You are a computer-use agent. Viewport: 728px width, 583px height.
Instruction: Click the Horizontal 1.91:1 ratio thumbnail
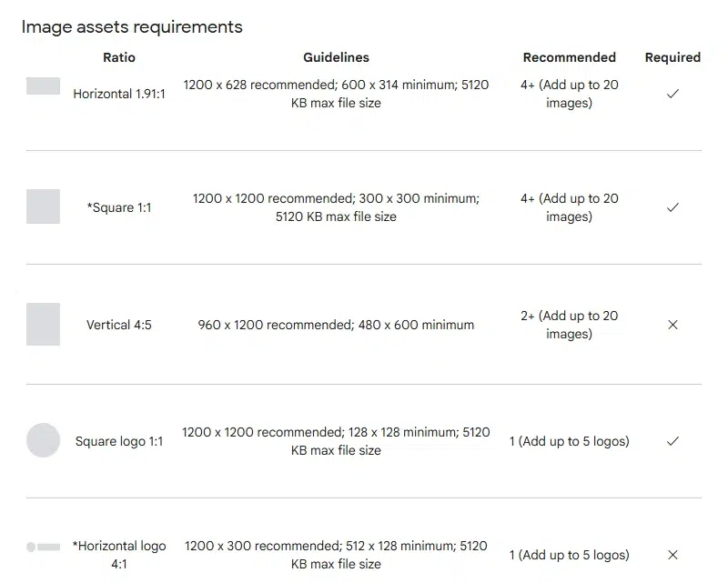point(43,85)
